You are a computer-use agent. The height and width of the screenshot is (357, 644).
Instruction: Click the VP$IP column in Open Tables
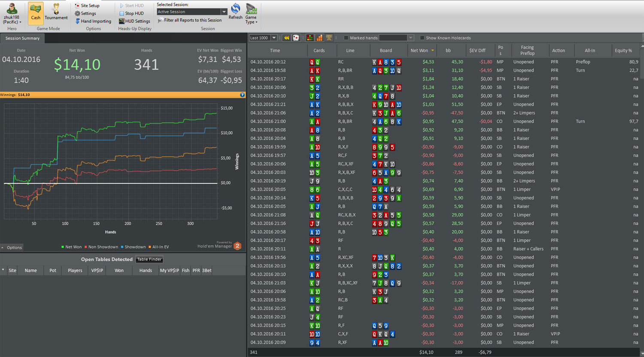(x=97, y=270)
